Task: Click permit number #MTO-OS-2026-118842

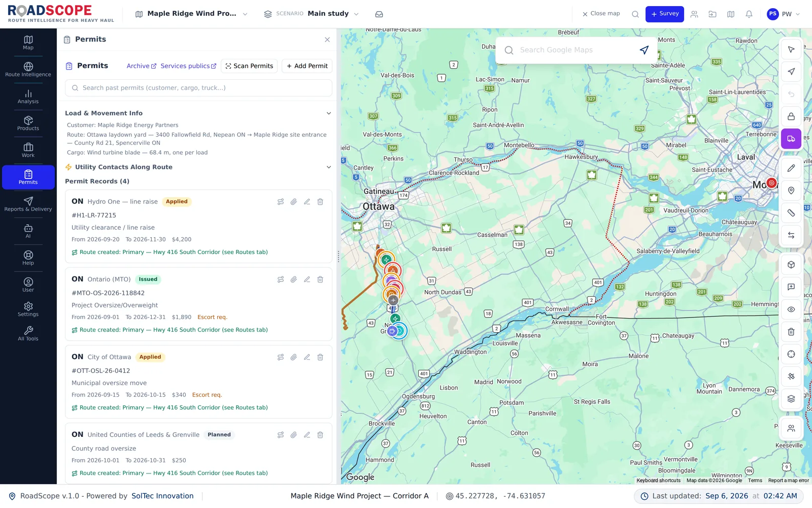Action: 108,293
